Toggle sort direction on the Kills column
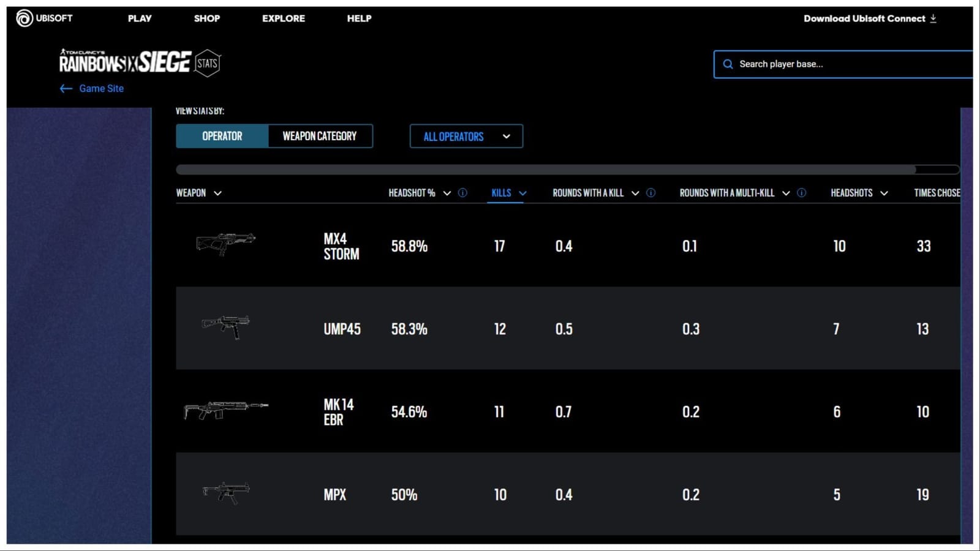Viewport: 980px width, 551px height. pos(523,193)
